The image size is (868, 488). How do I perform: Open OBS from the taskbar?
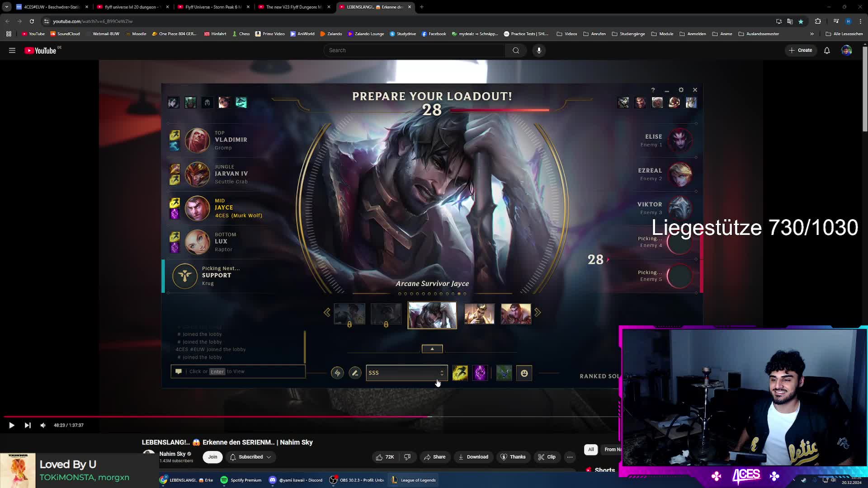tap(357, 480)
